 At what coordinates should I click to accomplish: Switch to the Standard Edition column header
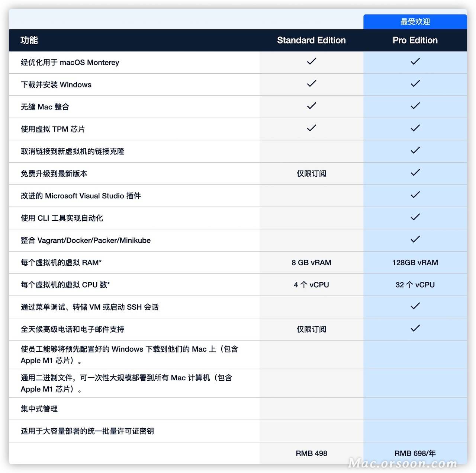tap(311, 40)
